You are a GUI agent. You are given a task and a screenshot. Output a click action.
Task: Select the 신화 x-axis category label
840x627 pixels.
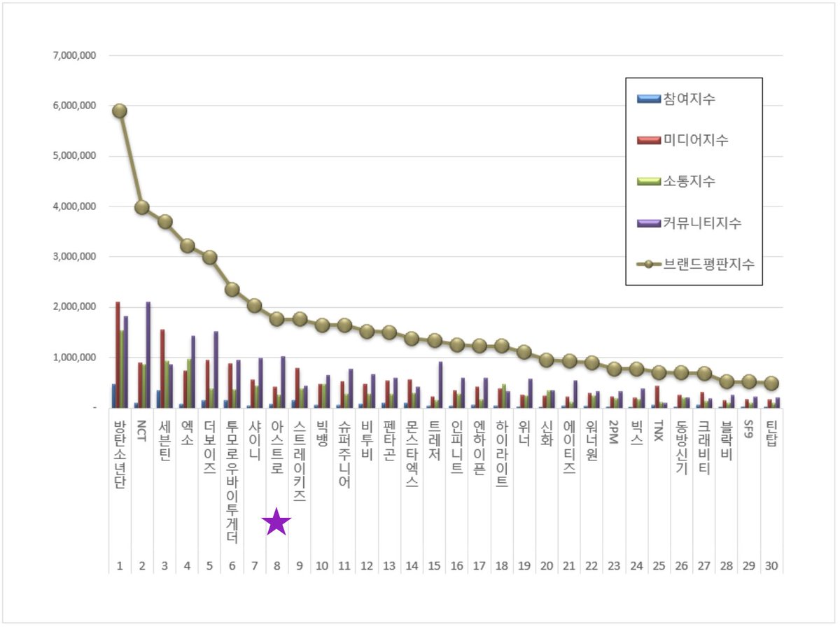point(546,435)
